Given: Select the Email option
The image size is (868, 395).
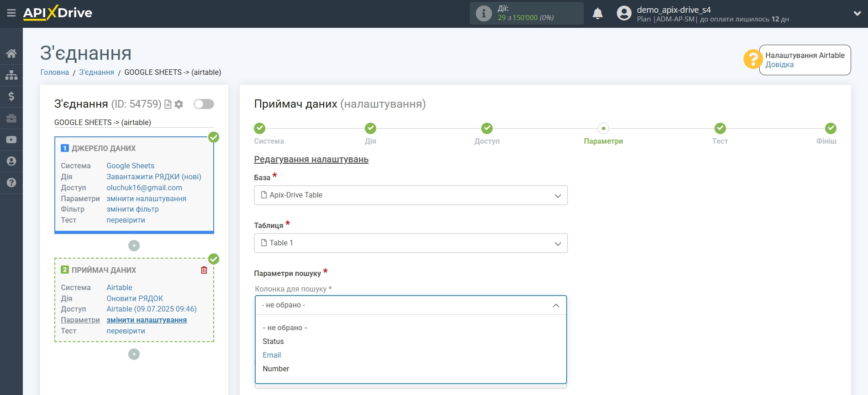Looking at the screenshot, I should [x=410, y=355].
